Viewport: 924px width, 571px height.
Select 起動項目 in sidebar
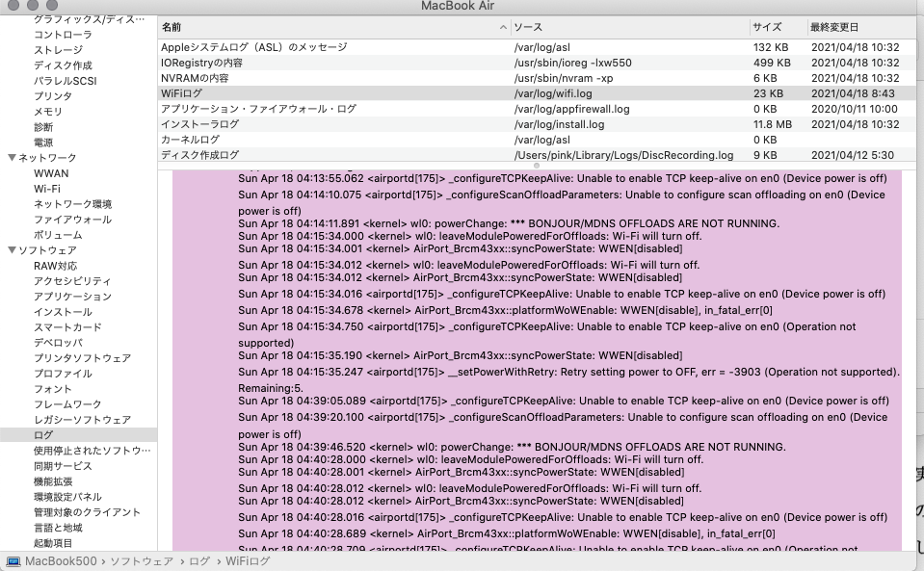(53, 543)
